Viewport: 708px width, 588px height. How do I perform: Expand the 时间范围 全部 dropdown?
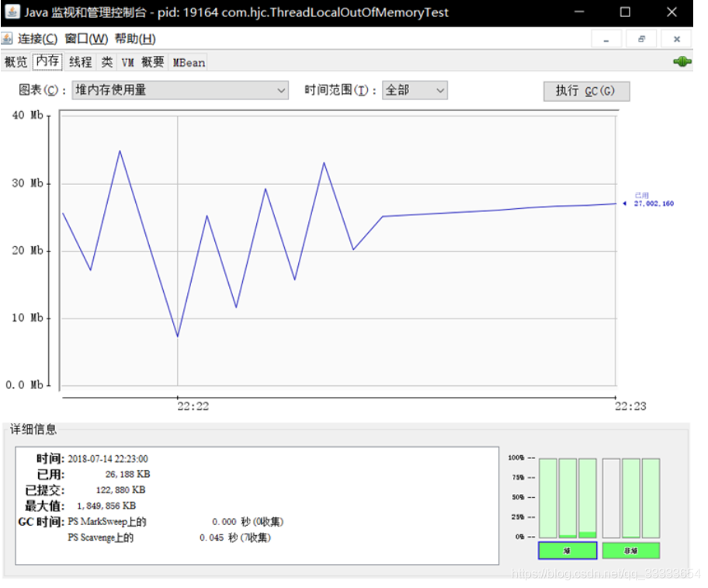point(415,90)
